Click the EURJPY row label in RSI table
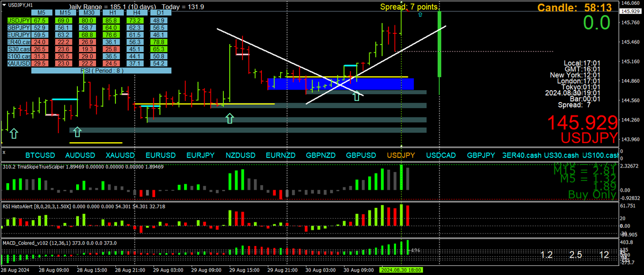 [x=19, y=34]
